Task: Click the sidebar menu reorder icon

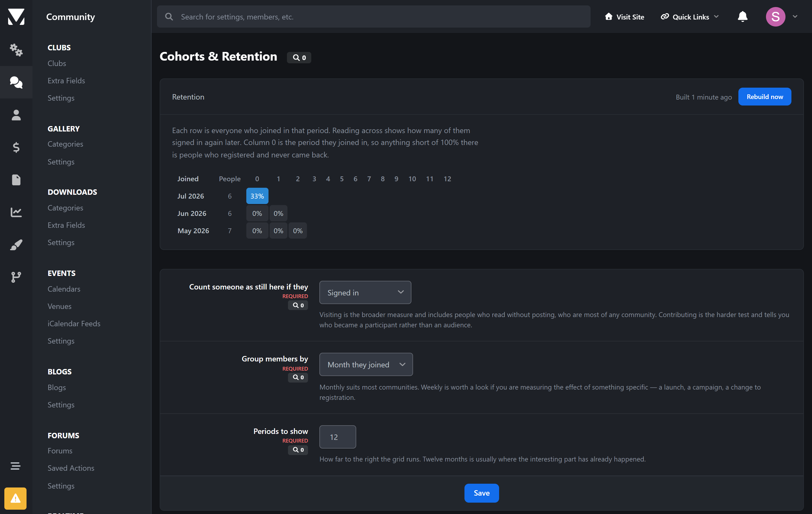Action: [x=15, y=466]
